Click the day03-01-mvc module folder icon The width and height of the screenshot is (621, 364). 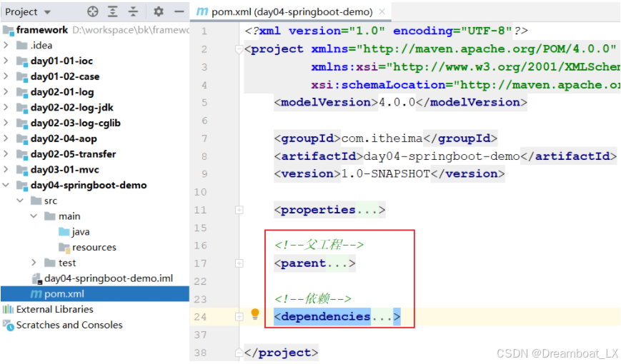point(21,170)
